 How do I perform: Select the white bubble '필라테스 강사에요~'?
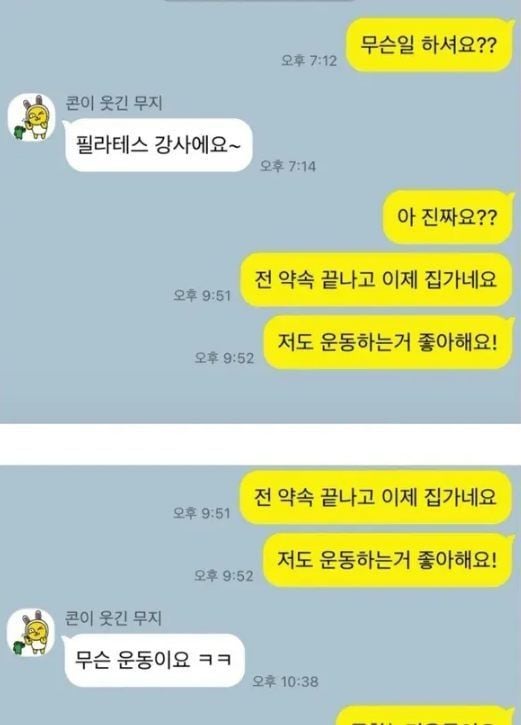tap(157, 145)
